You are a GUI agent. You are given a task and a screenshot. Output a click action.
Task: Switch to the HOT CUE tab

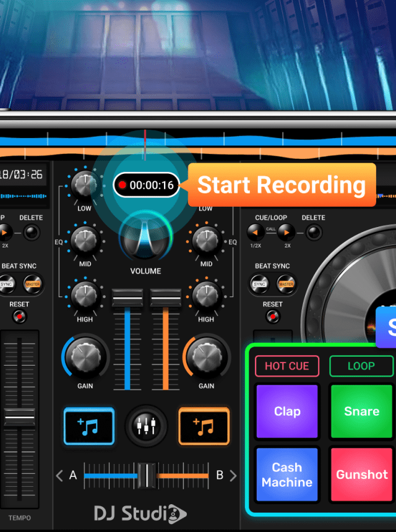pos(286,366)
